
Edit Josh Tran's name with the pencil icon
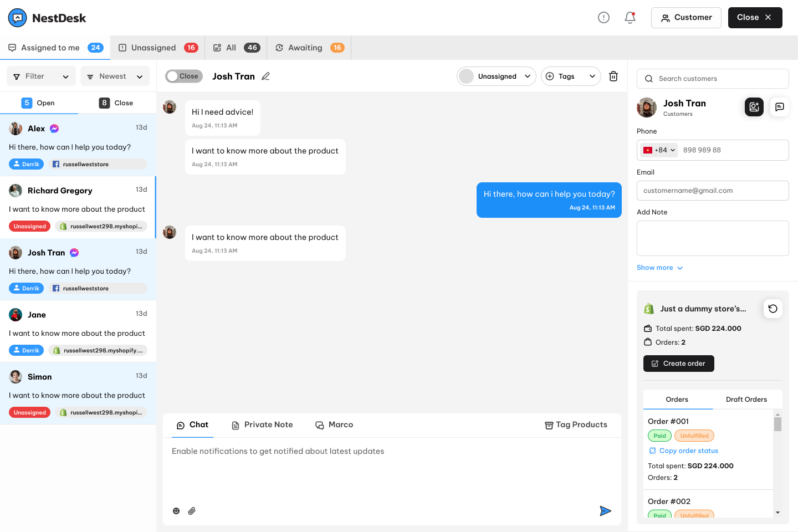265,76
